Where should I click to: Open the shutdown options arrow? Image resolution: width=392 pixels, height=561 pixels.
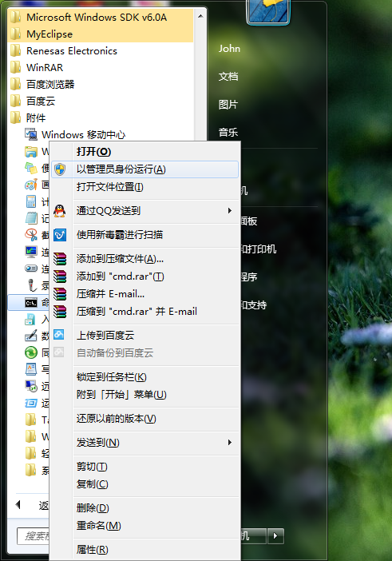[x=275, y=536]
